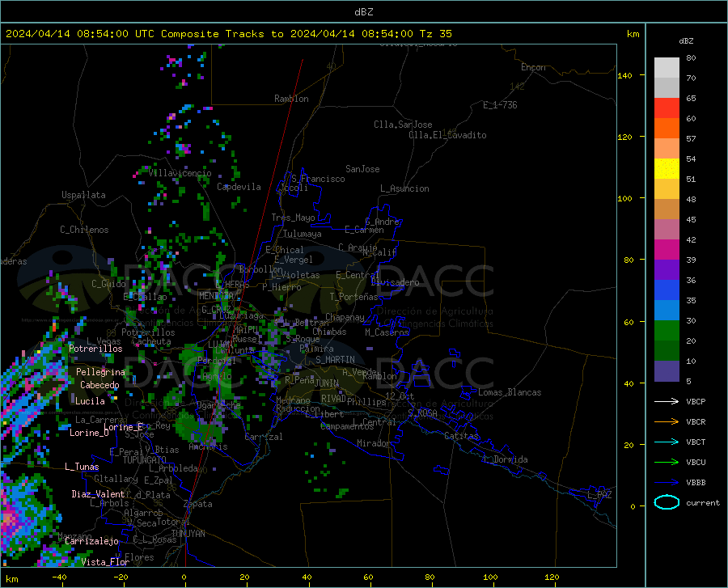Click the Mirador label on map

tap(373, 443)
